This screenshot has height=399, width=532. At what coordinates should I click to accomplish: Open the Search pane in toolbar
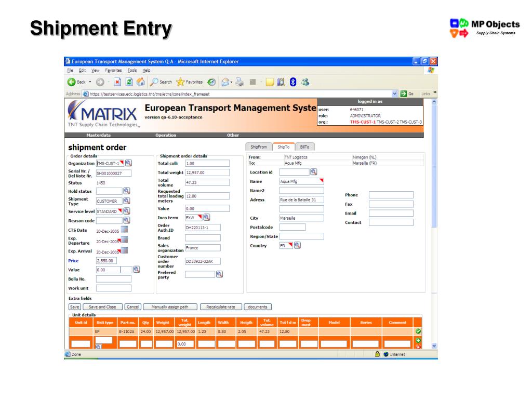click(x=162, y=82)
